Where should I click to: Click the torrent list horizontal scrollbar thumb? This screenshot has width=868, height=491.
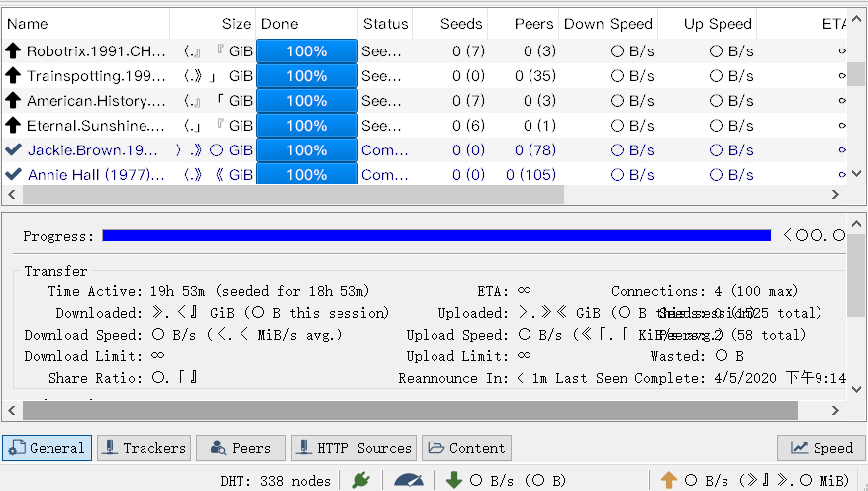coord(293,194)
